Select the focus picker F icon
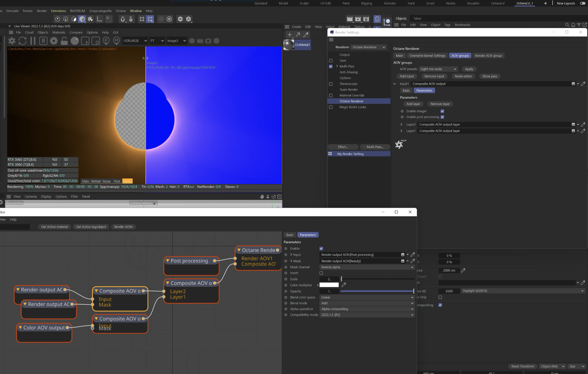Screen dimensions: 588x374 pos(106,41)
